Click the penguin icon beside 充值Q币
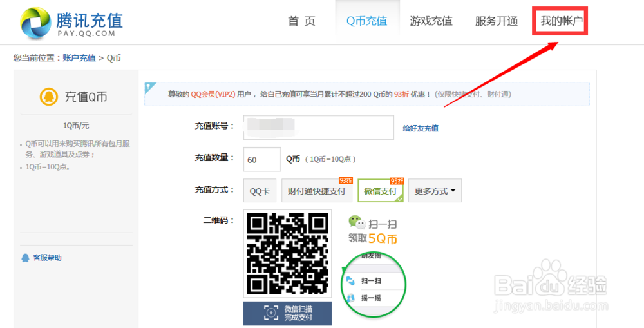 tap(48, 97)
